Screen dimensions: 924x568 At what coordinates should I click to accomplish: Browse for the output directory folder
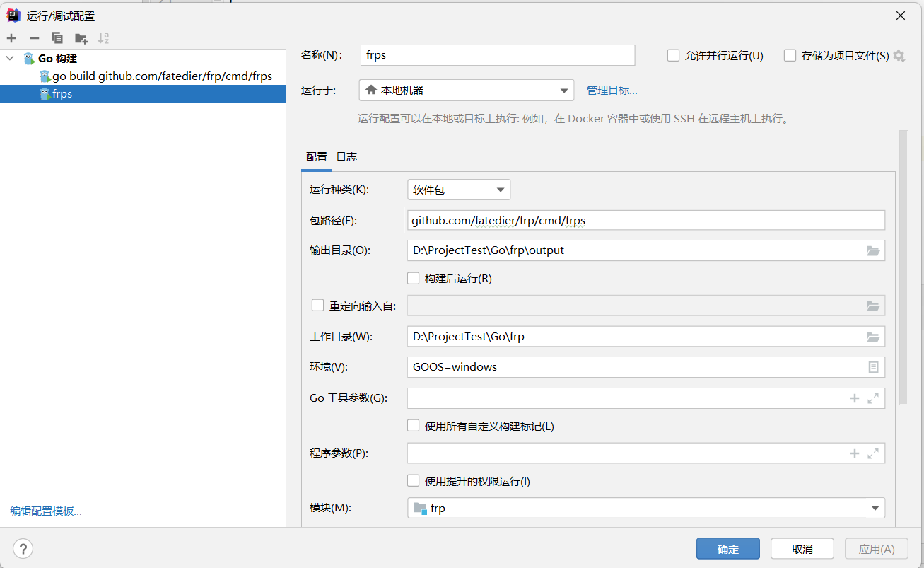873,250
